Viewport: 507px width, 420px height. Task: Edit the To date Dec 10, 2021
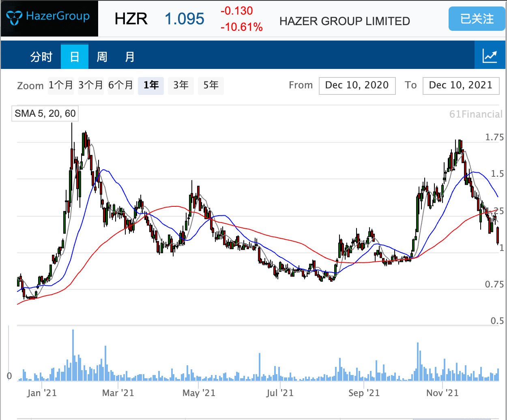[x=461, y=86]
